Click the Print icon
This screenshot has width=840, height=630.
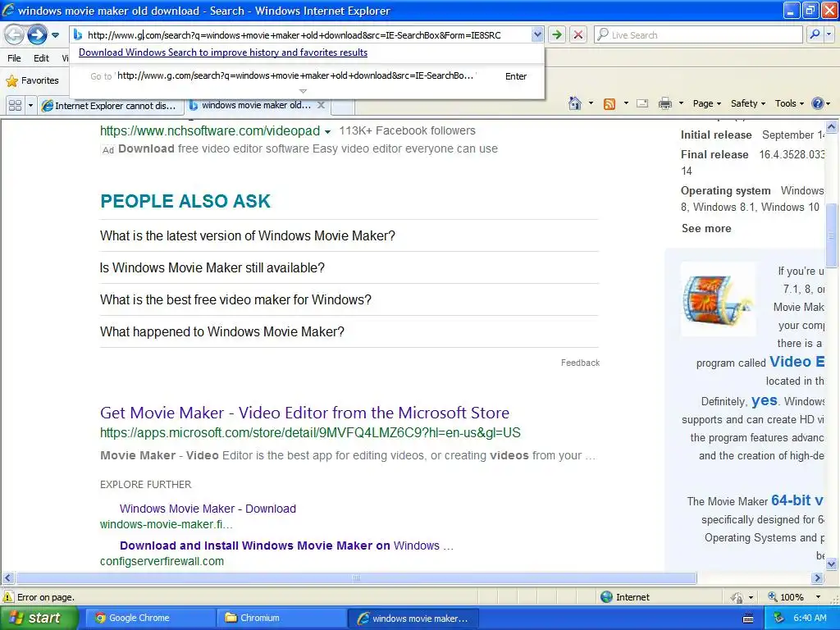click(x=665, y=103)
